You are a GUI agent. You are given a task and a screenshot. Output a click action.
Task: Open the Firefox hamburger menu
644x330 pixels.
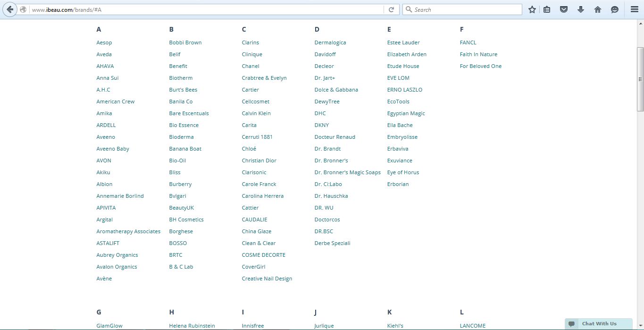pos(635,9)
